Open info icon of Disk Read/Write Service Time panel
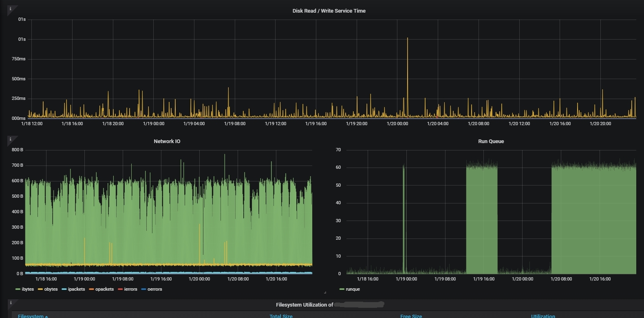The image size is (644, 318). 10,9
